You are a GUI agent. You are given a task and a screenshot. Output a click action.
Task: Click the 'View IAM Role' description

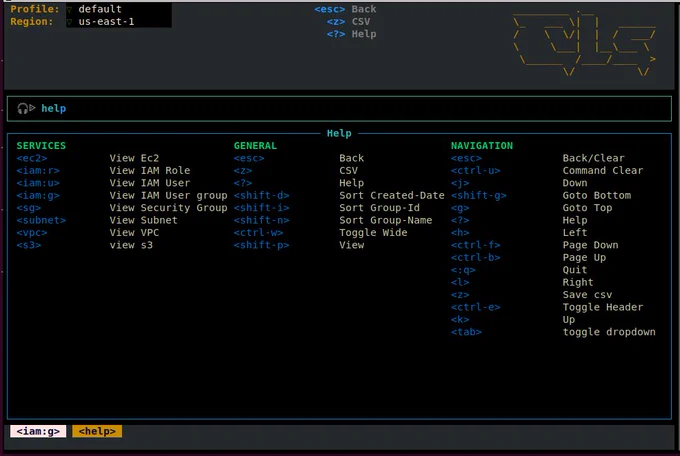(150, 171)
